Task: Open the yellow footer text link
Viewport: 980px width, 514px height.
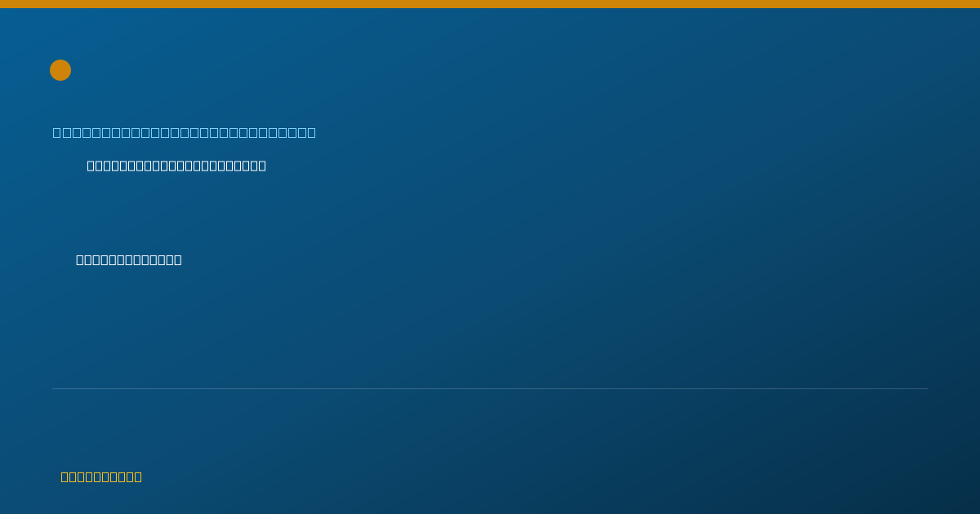Action: [101, 476]
